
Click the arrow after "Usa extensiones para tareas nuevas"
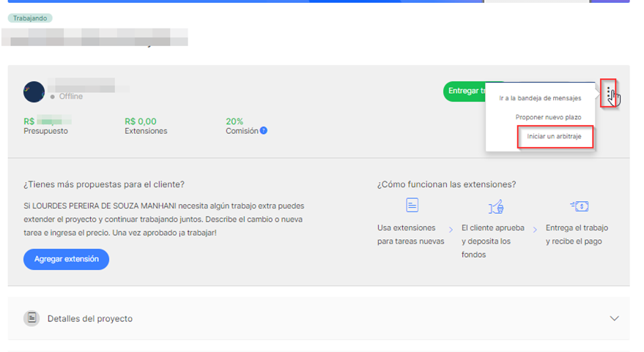pyautogui.click(x=451, y=229)
